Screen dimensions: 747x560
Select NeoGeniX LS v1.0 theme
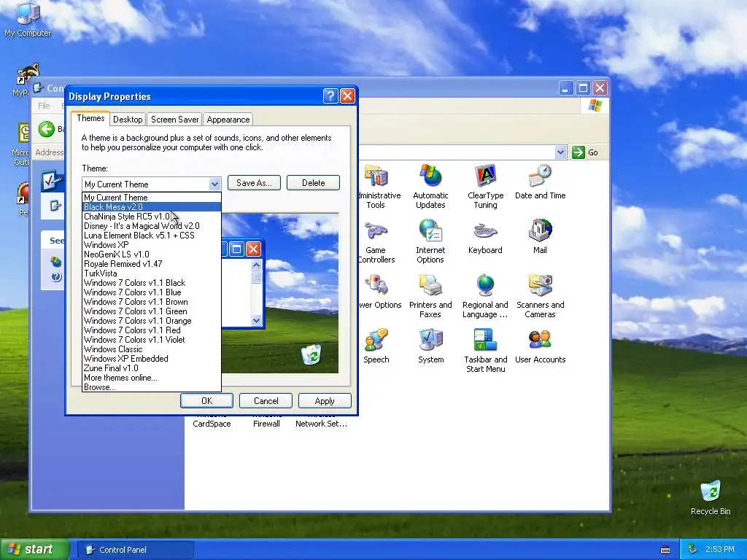point(152,254)
